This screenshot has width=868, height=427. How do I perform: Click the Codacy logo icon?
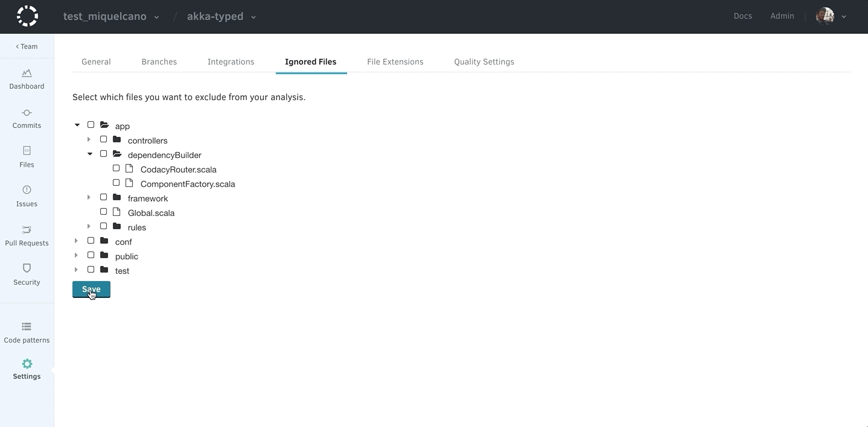pos(27,16)
